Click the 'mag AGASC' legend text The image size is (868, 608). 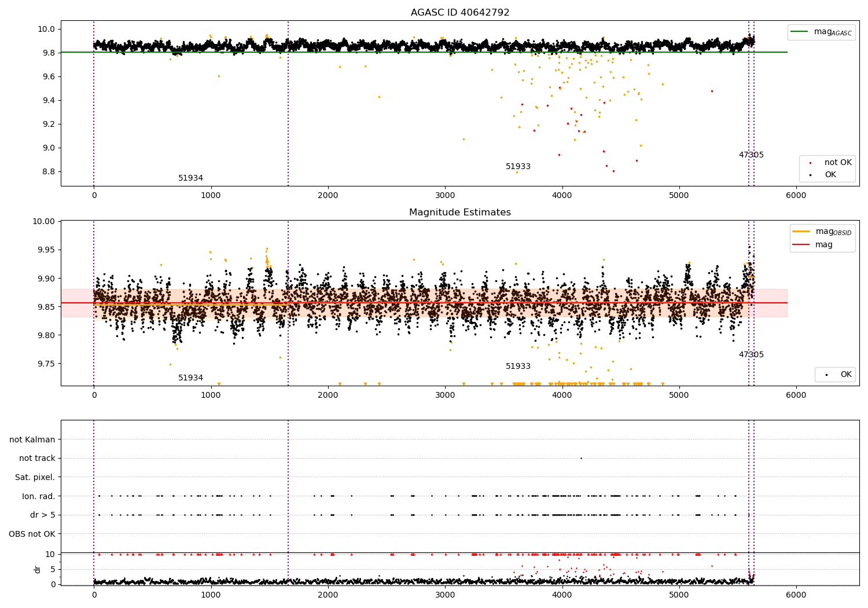click(x=833, y=32)
